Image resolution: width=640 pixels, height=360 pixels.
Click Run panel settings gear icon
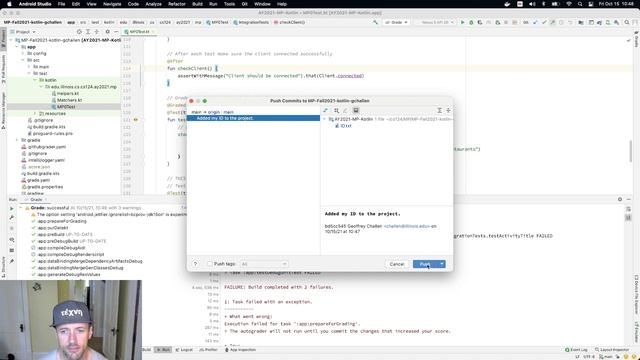620,200
